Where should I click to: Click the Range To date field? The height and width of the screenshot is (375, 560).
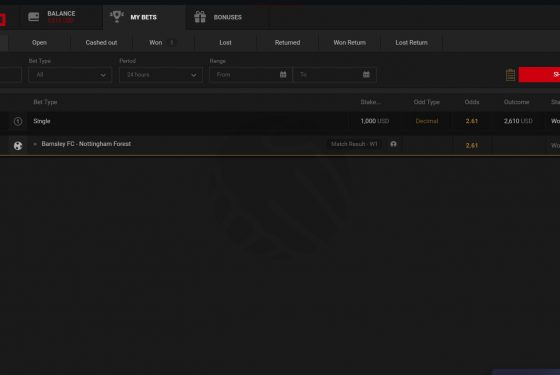[335, 75]
